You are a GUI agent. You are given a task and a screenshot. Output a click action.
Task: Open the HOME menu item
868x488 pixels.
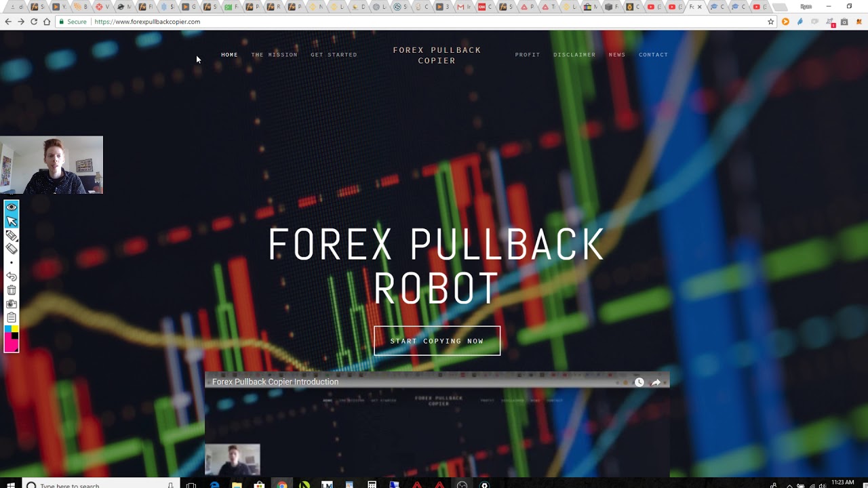click(229, 55)
